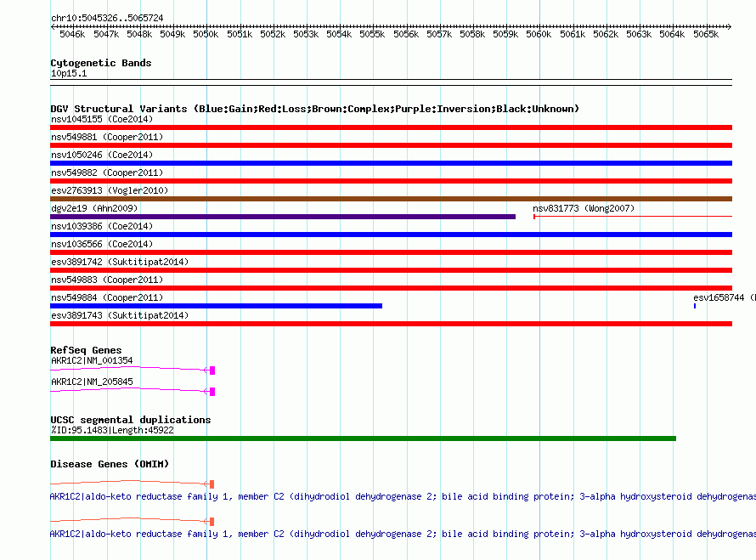Click the RefSeq Genes track heading
This screenshot has height=560, width=756.
(x=86, y=350)
